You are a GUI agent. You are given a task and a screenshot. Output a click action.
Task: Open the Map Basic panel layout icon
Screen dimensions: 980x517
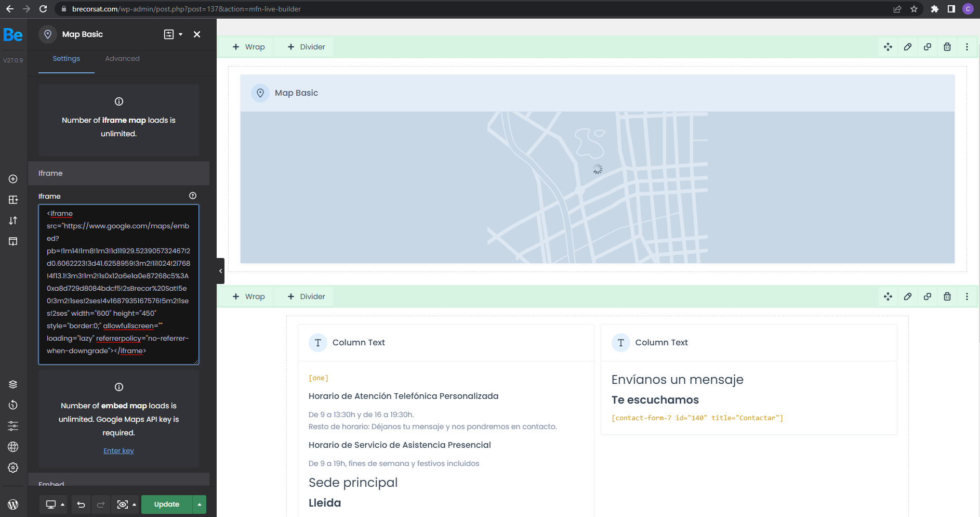[169, 34]
